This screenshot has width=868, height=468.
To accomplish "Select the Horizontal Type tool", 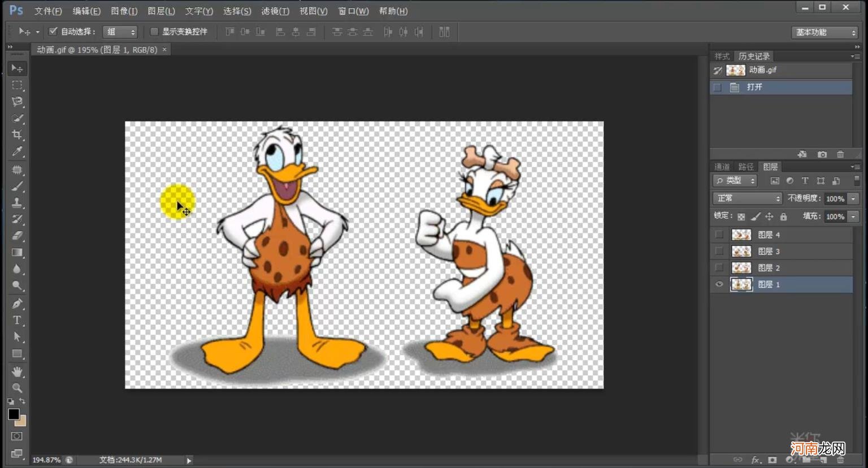I will click(x=17, y=320).
